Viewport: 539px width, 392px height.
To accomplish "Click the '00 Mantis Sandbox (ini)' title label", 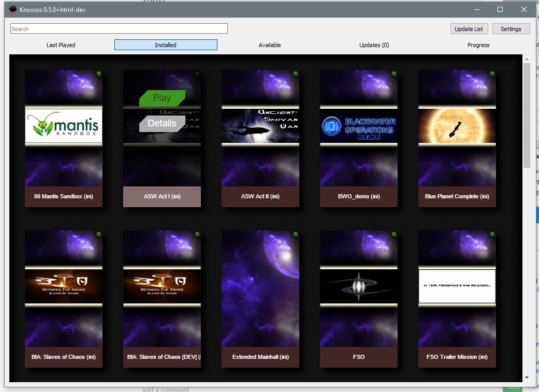I will 64,196.
